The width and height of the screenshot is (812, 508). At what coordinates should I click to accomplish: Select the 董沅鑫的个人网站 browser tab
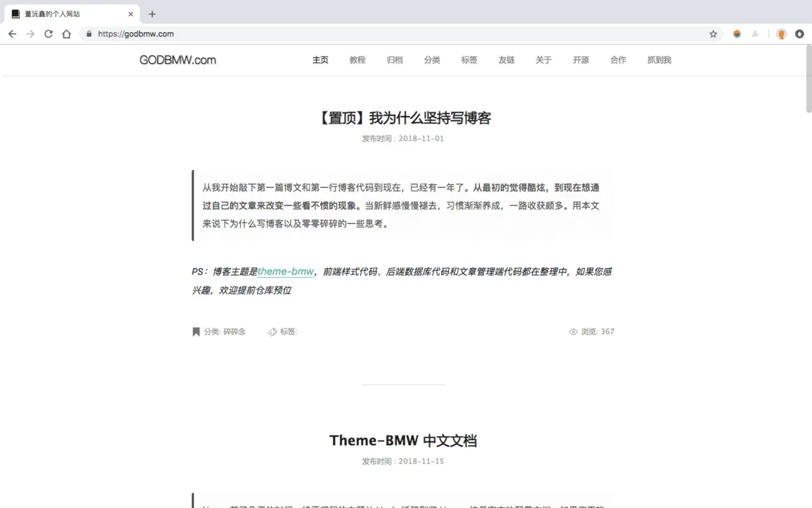click(73, 14)
